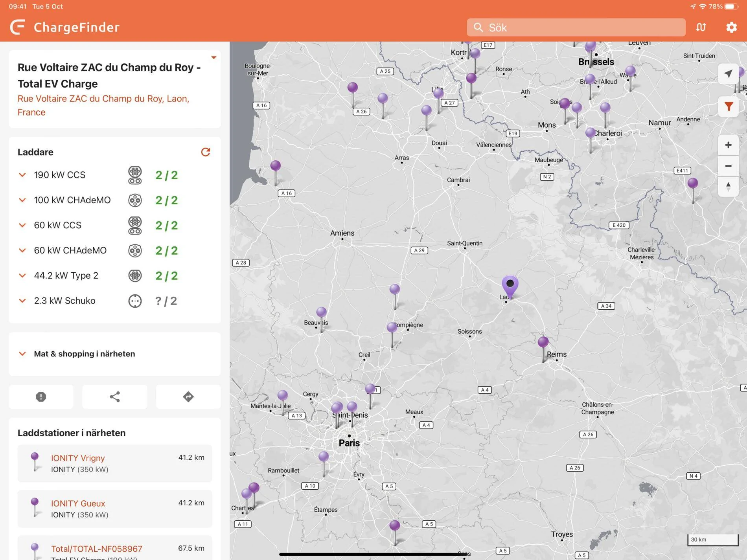Open the IONITY Vrigny station
Viewport: 747px width, 560px height.
[115, 463]
